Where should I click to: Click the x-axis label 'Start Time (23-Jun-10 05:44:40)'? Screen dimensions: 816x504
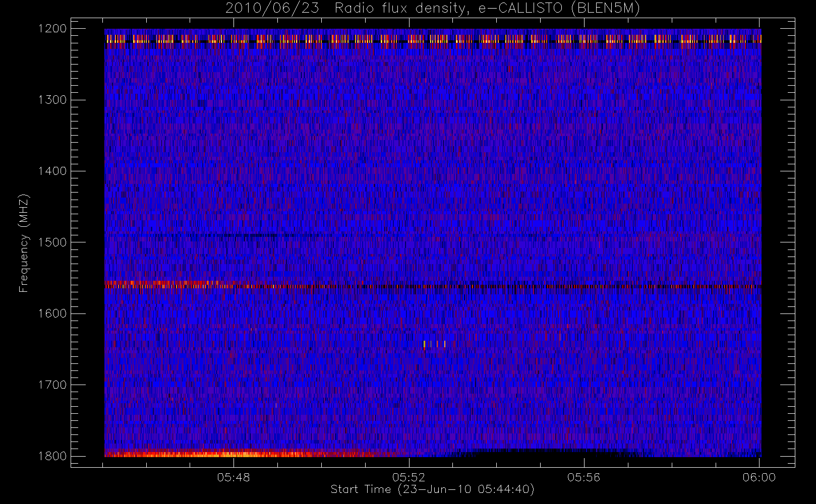point(432,489)
